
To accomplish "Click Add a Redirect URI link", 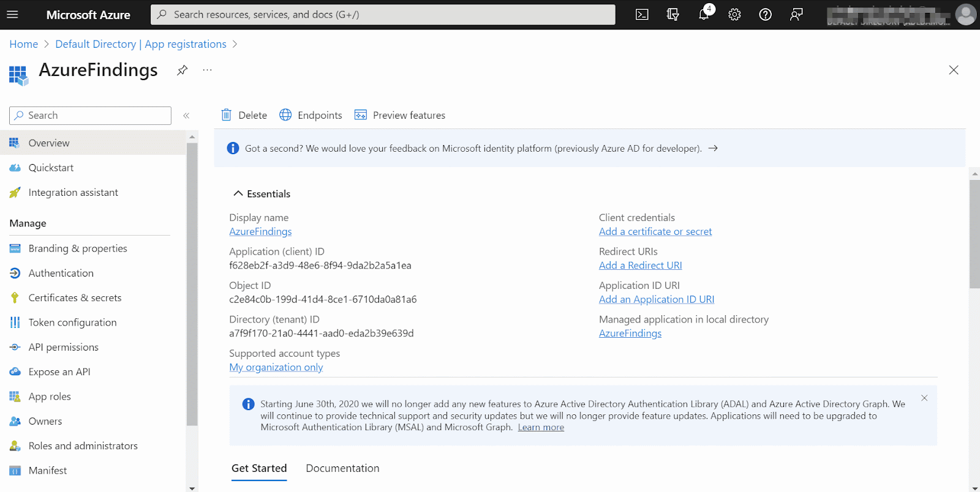I will pos(641,265).
